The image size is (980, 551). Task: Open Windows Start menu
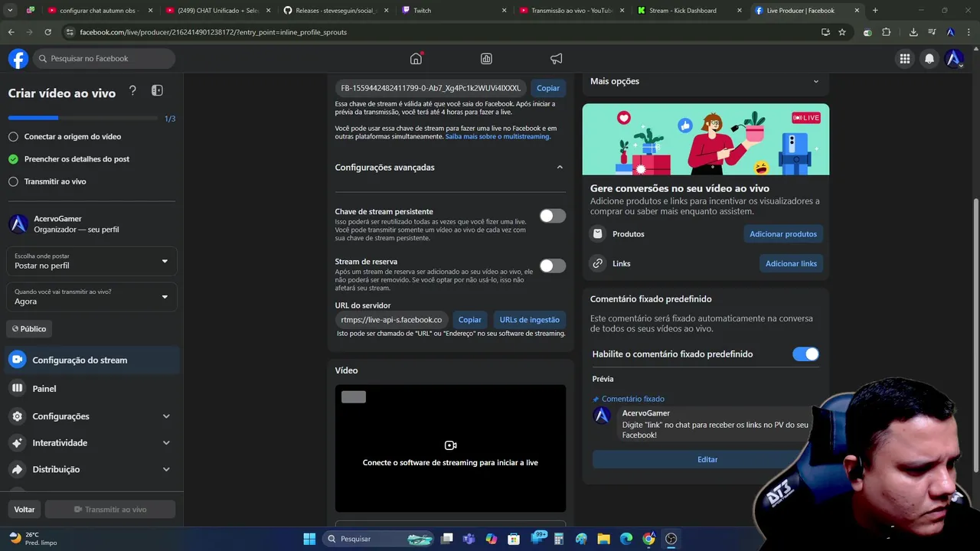[309, 539]
